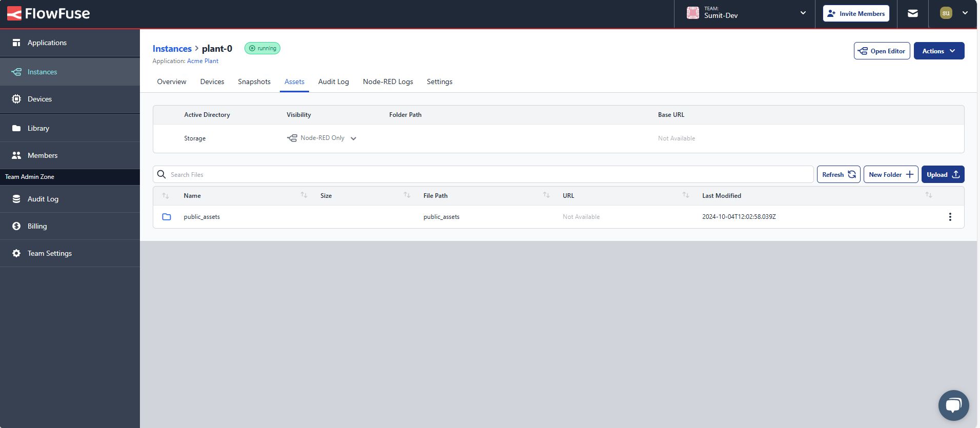Screen dimensions: 980x428
Task: Expand the team selector dropdown arrow
Action: tap(803, 13)
